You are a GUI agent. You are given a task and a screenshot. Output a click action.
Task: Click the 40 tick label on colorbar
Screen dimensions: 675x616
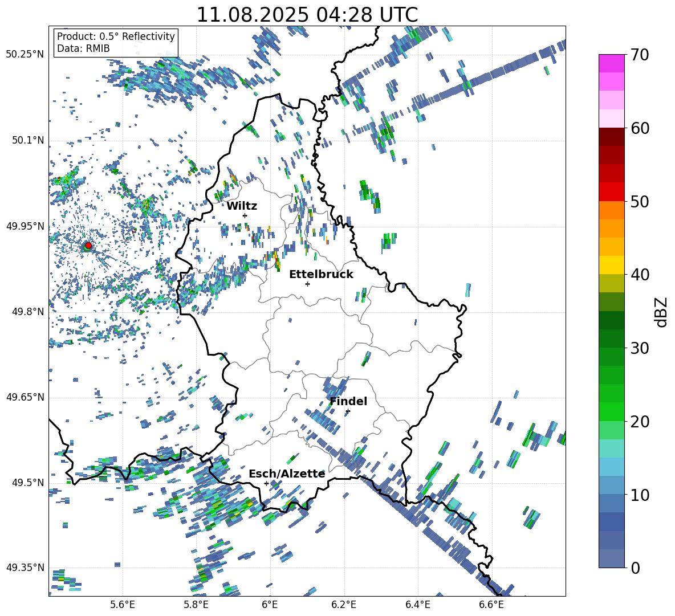point(640,275)
